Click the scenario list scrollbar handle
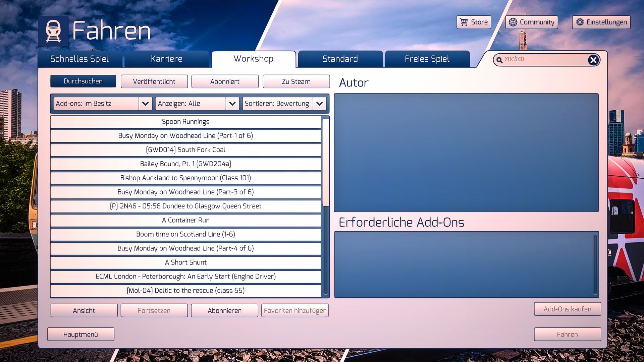Image resolution: width=644 pixels, height=362 pixels. pyautogui.click(x=325, y=163)
